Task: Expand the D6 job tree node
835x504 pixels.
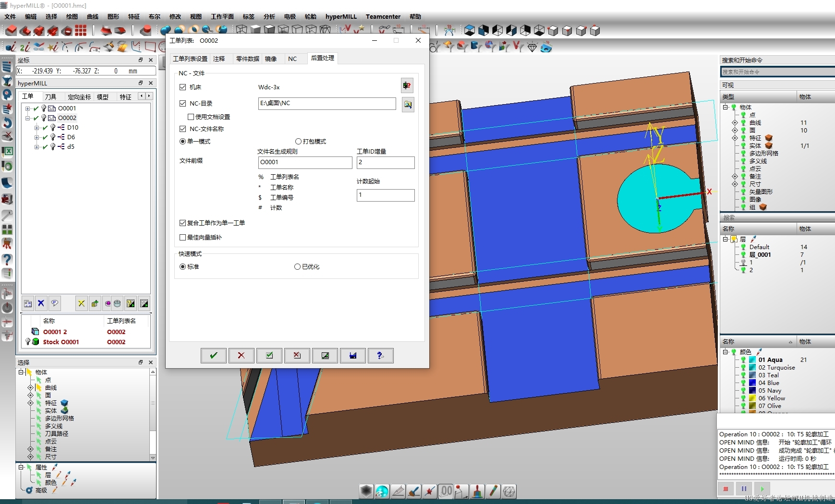Action: click(x=36, y=137)
